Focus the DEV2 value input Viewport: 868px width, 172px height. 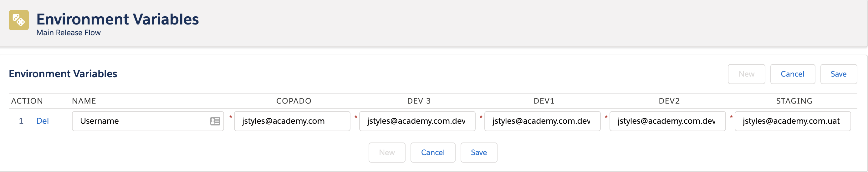(667, 121)
